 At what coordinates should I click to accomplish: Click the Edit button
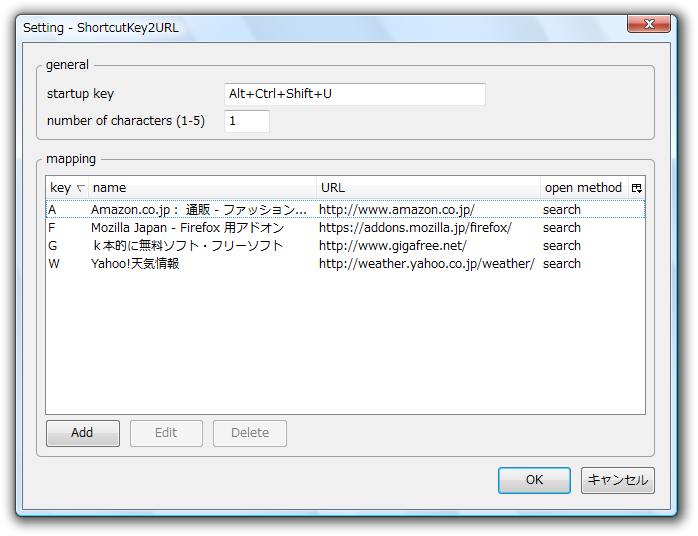(x=166, y=433)
